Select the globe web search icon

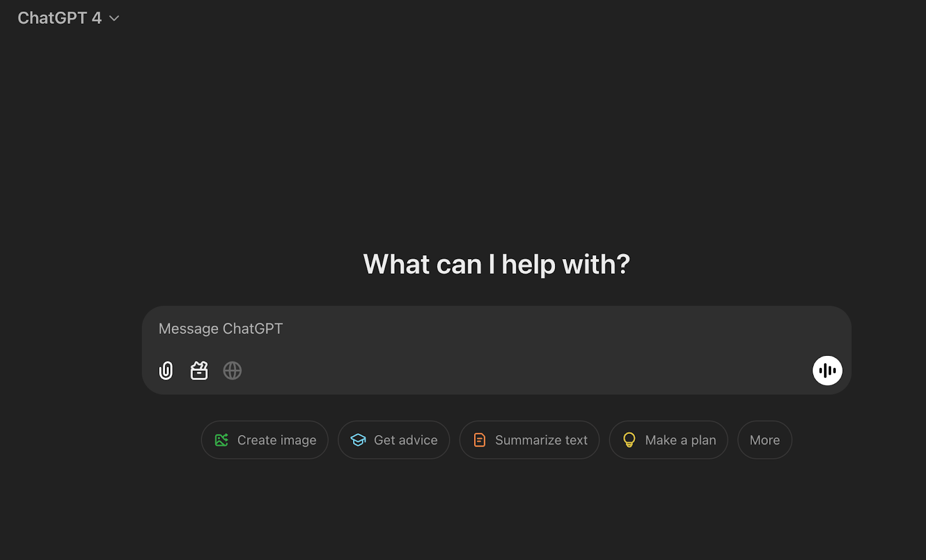(x=232, y=370)
